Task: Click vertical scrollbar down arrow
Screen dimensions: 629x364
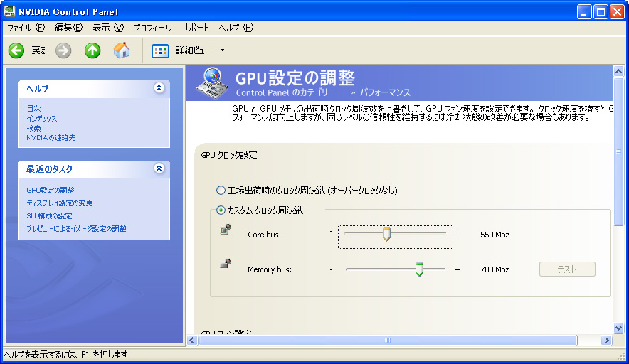Action: (x=618, y=328)
